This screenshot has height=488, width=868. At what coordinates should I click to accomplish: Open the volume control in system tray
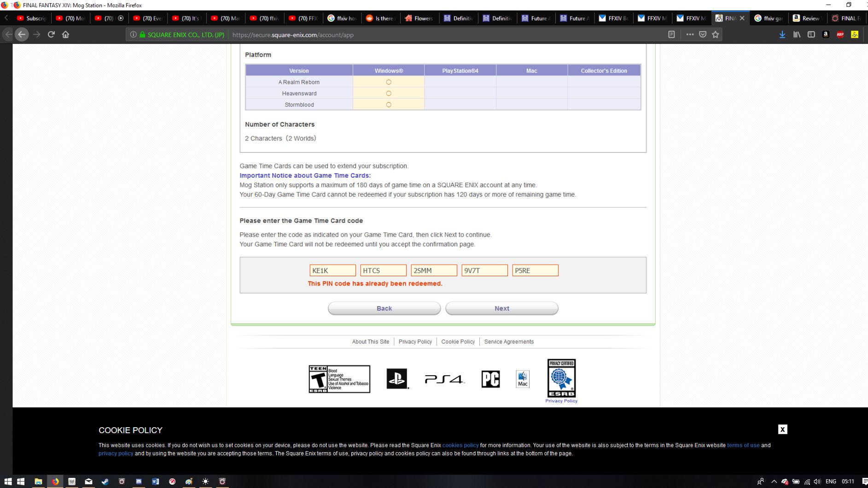[817, 482]
